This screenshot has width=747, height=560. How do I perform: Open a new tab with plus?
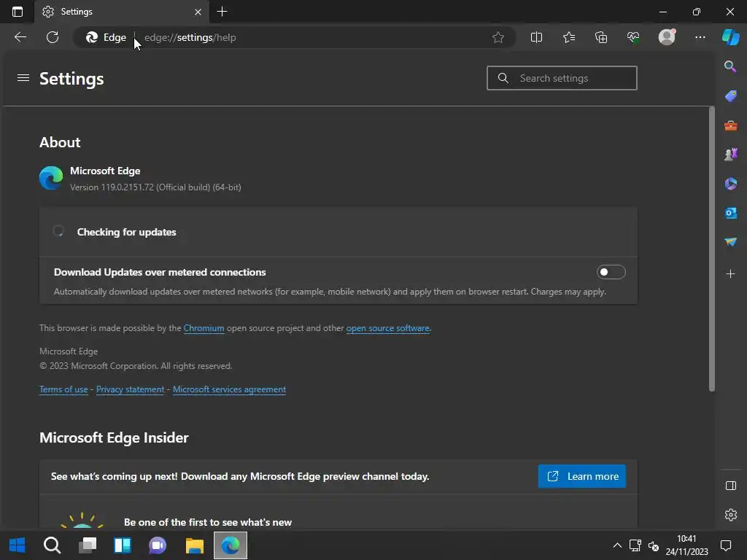(222, 12)
